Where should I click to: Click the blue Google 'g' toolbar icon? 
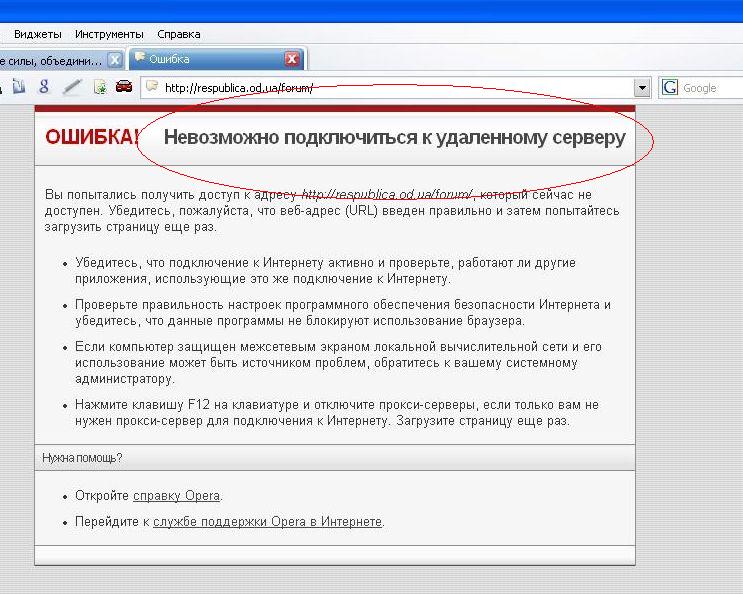point(44,87)
